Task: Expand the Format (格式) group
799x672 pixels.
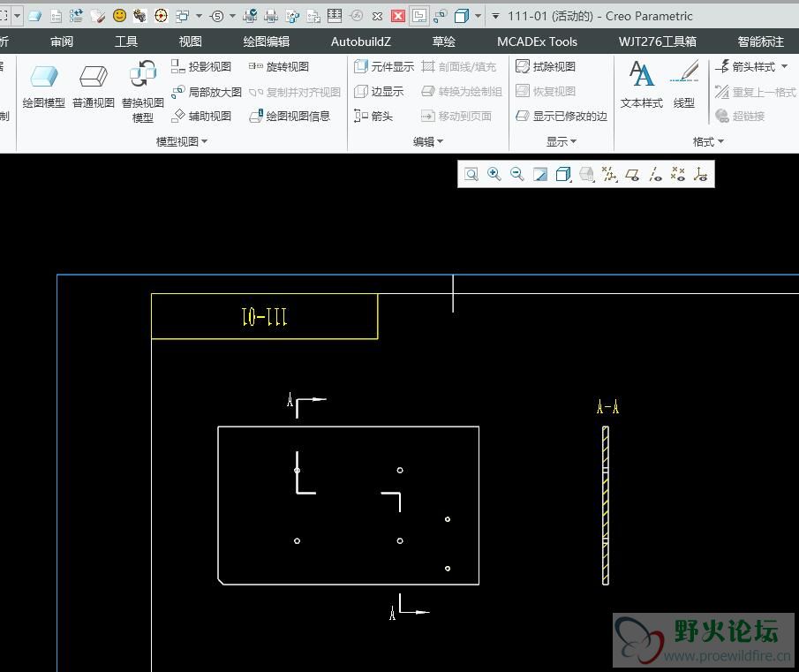Action: (x=708, y=141)
